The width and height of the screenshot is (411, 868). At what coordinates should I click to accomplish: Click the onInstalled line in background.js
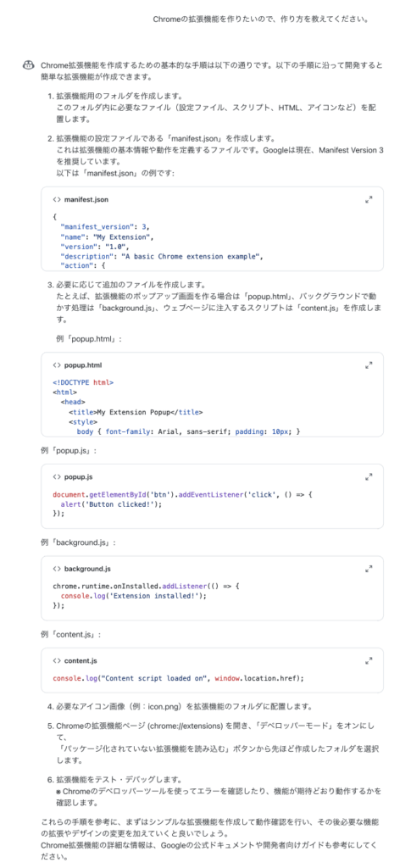(147, 586)
